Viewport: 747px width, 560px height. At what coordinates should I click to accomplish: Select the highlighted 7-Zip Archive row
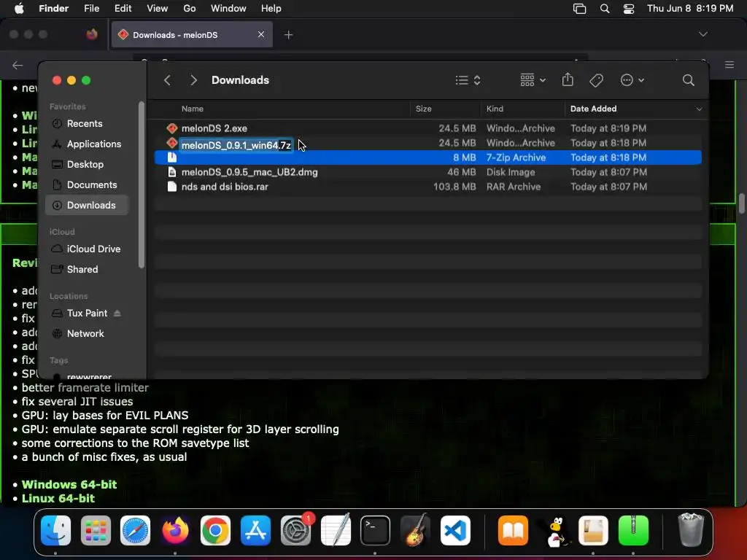427,157
